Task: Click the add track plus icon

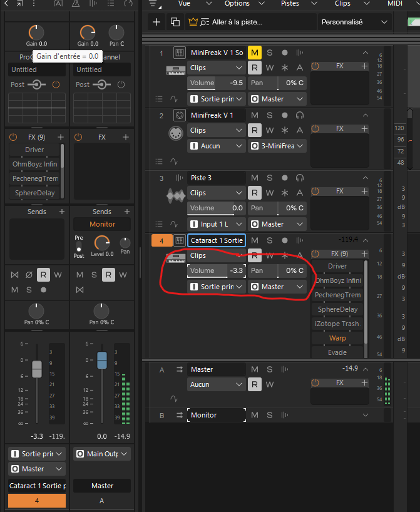Action: pyautogui.click(x=156, y=22)
